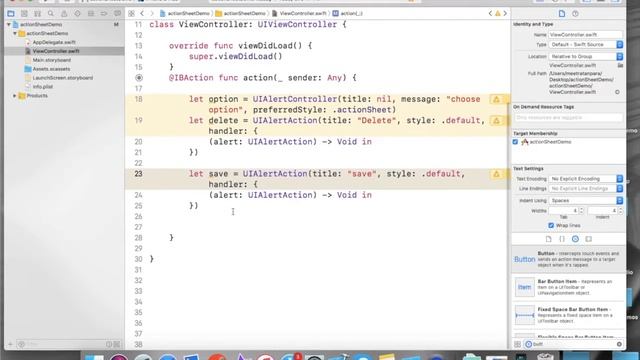Click warning icon on line 18

tap(496, 99)
